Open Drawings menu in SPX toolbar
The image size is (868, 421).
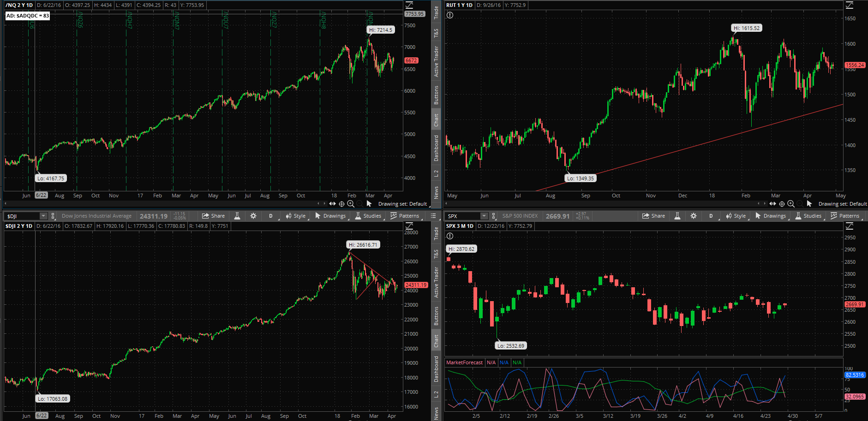(771, 216)
